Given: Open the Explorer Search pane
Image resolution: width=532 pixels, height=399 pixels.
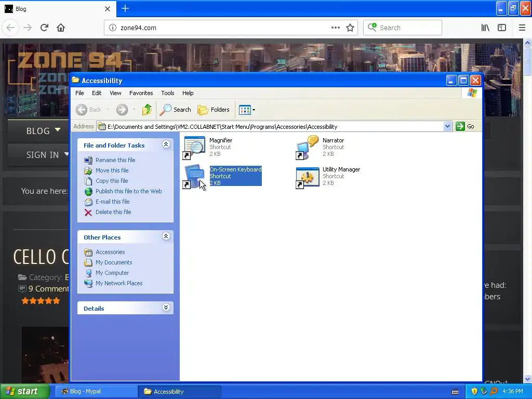Looking at the screenshot, I should [x=176, y=110].
